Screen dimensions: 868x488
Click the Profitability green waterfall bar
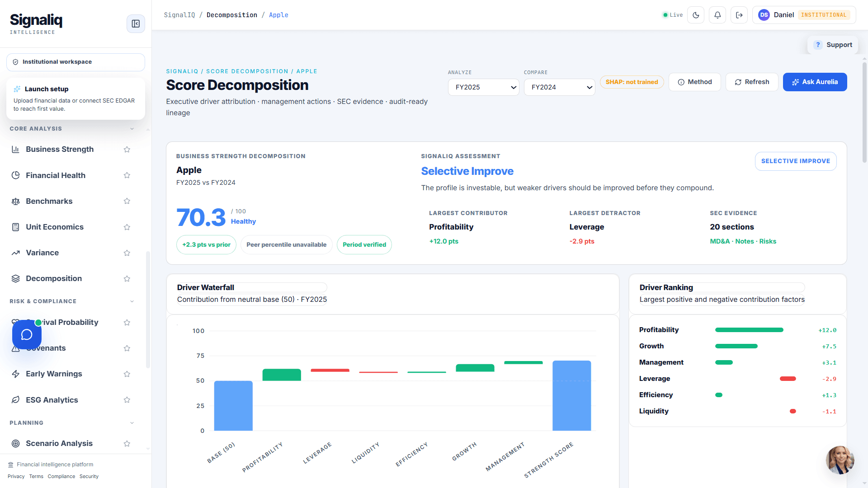282,375
